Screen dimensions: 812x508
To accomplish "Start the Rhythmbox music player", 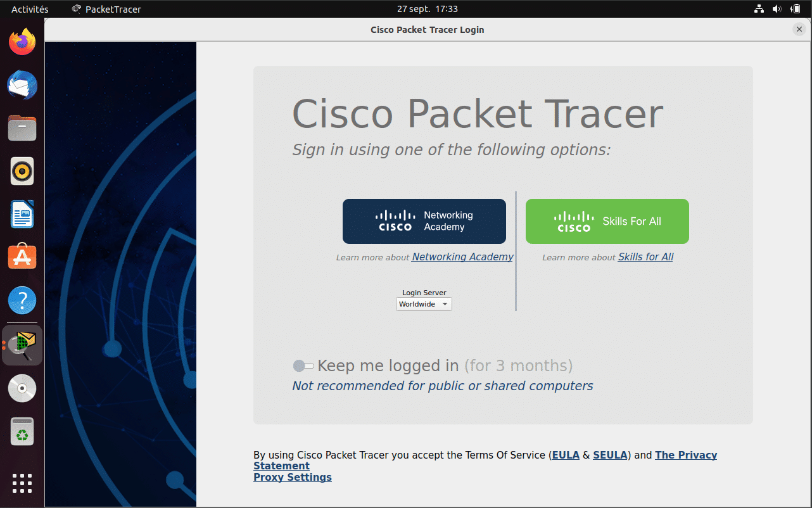I will coord(22,171).
